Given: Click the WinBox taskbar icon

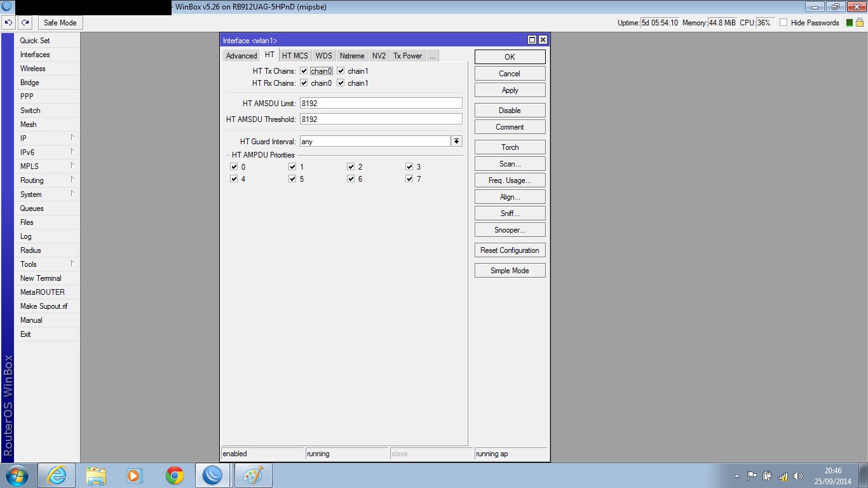Looking at the screenshot, I should tap(212, 475).
